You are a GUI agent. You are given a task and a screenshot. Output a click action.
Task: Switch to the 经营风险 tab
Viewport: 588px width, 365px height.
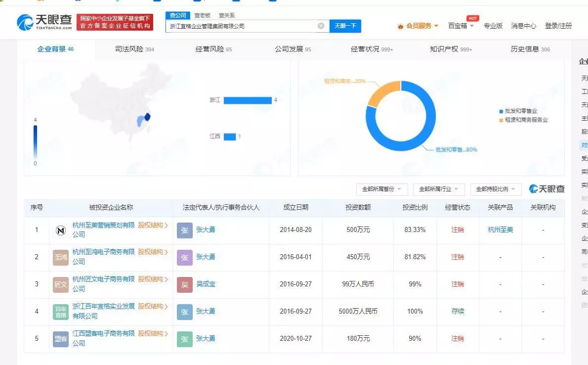214,49
